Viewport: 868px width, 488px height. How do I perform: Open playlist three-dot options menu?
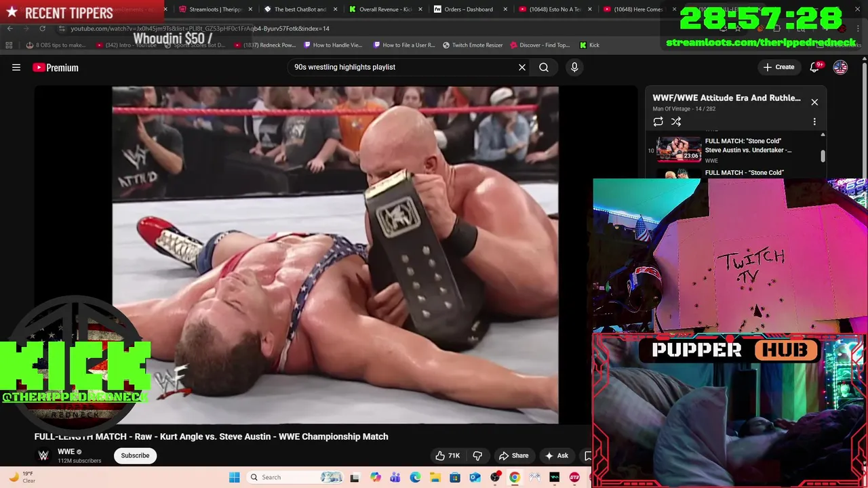click(814, 122)
